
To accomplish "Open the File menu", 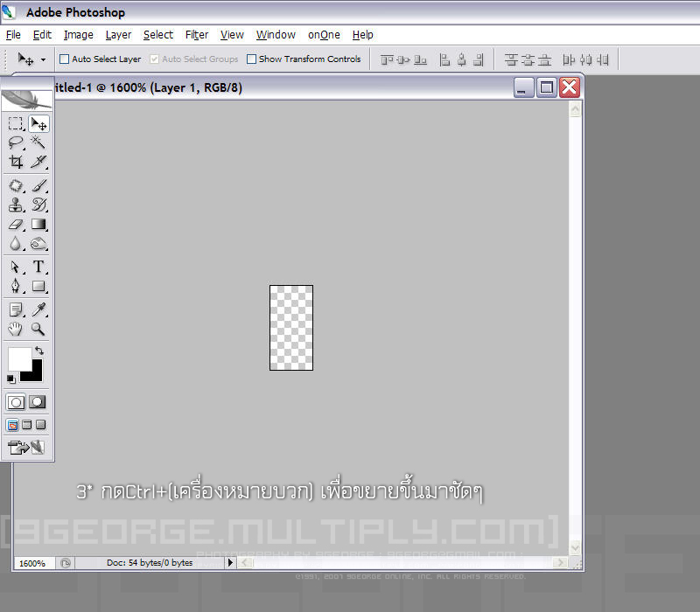I will (x=13, y=35).
